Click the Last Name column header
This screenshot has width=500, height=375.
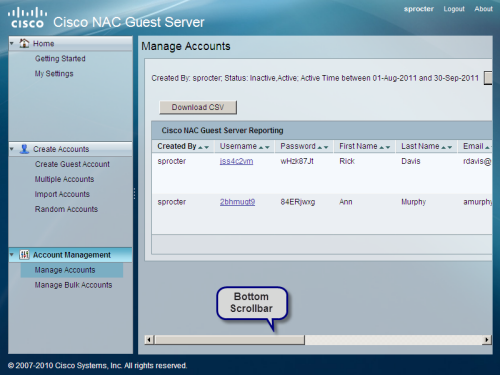pos(420,146)
